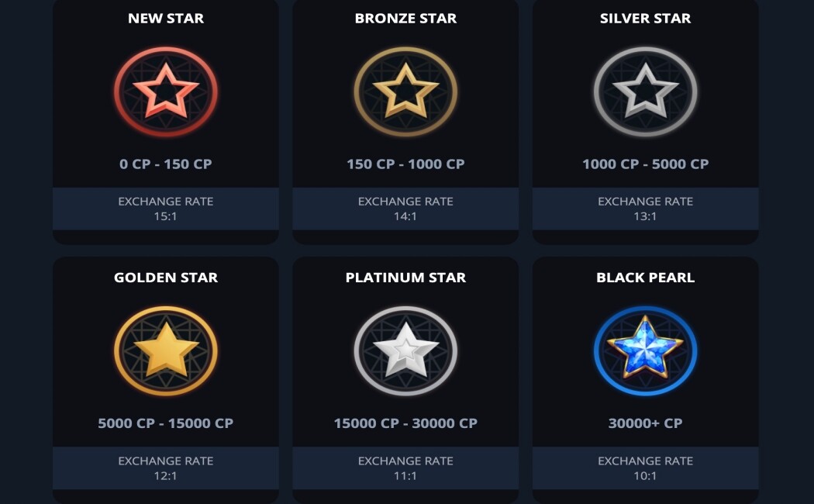This screenshot has width=814, height=504.
Task: Select the NEW STAR title
Action: pyautogui.click(x=165, y=19)
